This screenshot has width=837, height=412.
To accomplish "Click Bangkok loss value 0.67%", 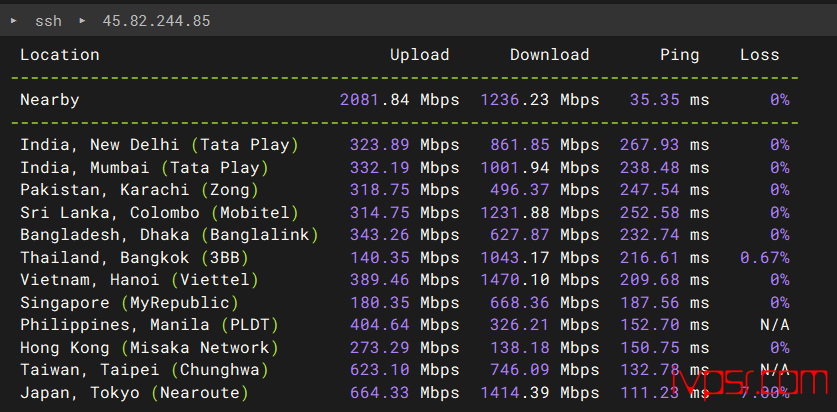I will tap(764, 258).
